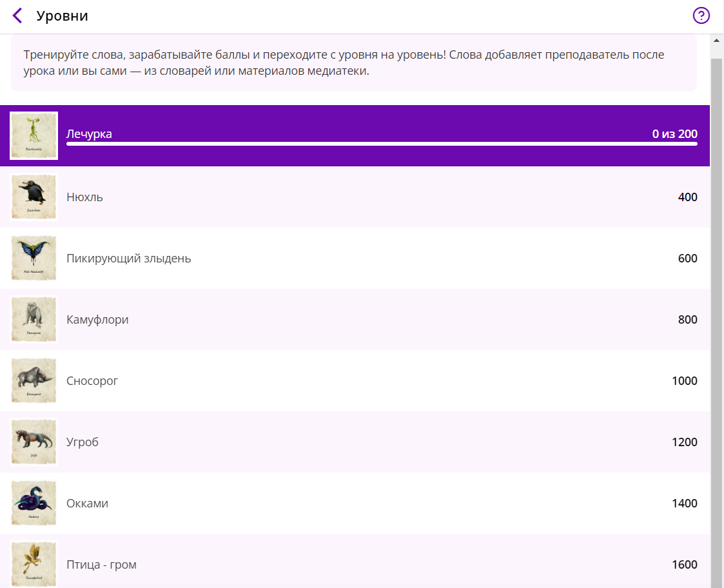The width and height of the screenshot is (724, 588).
Task: Click the 1600 points value
Action: coord(684,564)
